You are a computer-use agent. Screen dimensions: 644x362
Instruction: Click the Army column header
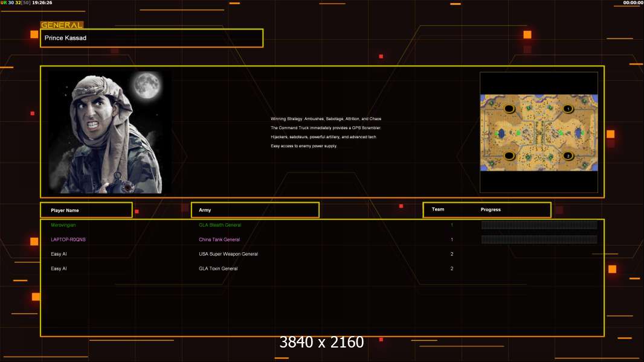(x=255, y=210)
